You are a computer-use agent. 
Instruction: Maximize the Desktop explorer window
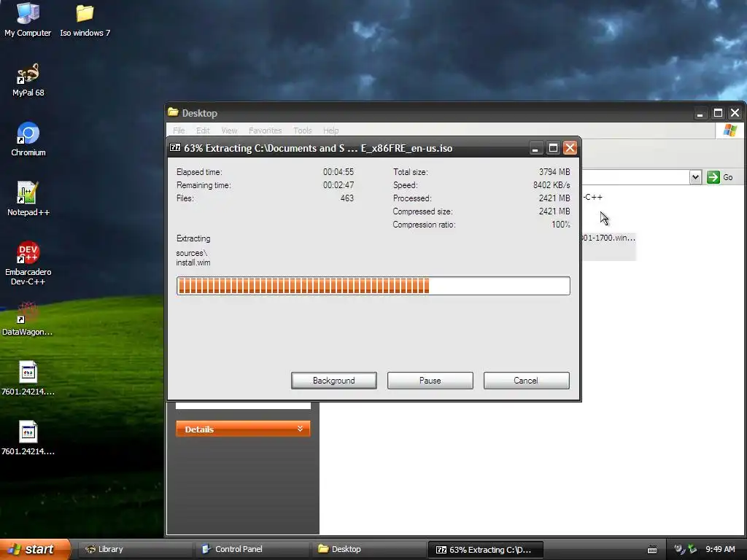point(718,113)
